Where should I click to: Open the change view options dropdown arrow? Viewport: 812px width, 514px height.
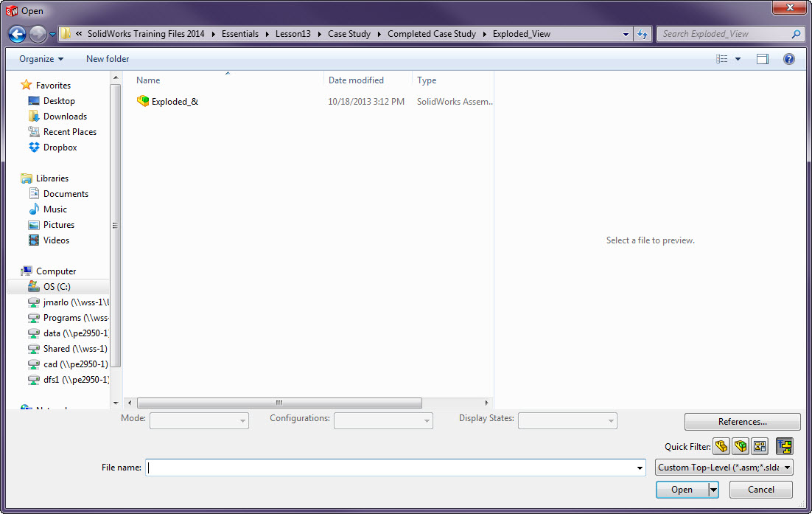(738, 59)
